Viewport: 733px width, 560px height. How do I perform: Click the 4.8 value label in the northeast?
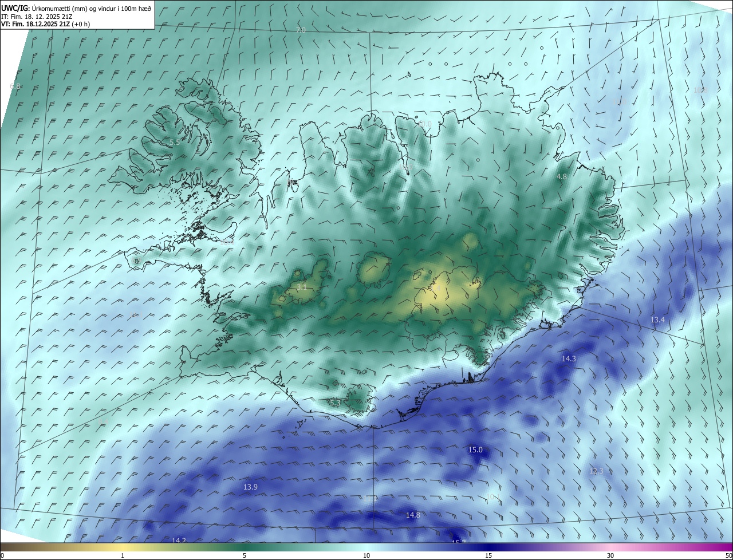[562, 177]
